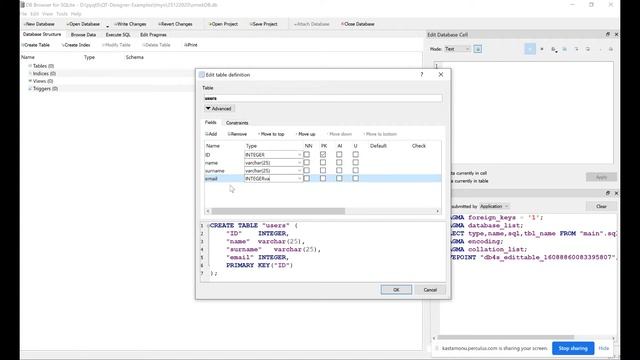
Task: Click Open Project in the toolbar
Action: [223, 24]
